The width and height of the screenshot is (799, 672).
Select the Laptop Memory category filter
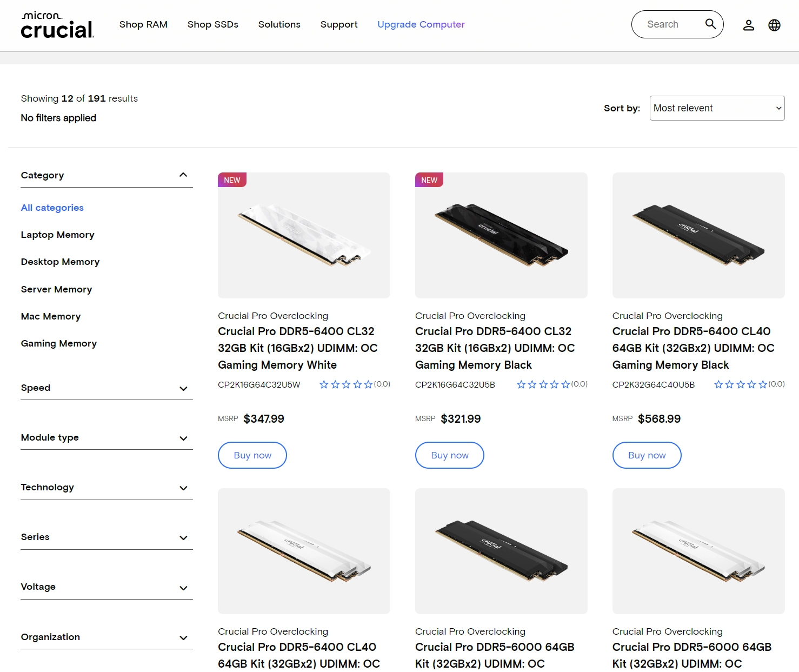click(x=57, y=235)
